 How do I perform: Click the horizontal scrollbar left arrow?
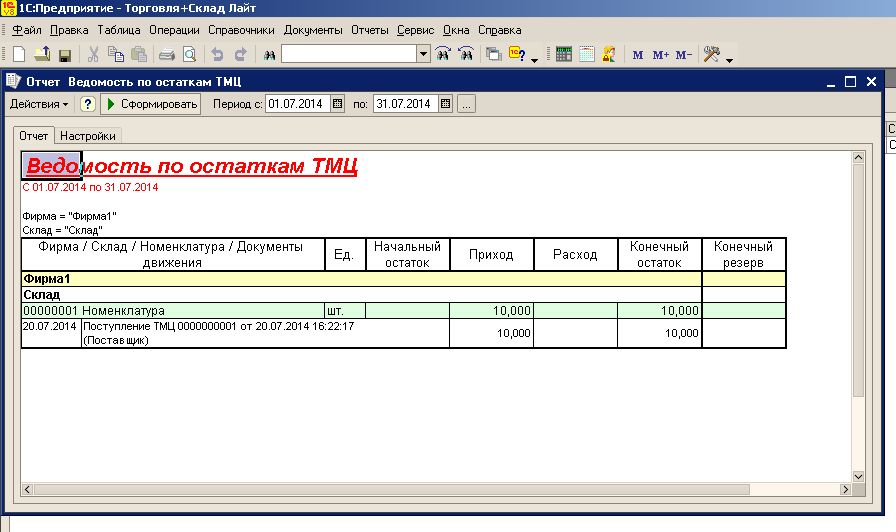27,489
